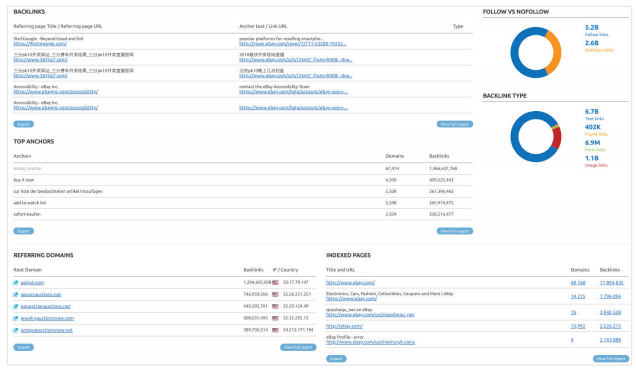Select the 'Empty Anchor' row

click(x=243, y=169)
